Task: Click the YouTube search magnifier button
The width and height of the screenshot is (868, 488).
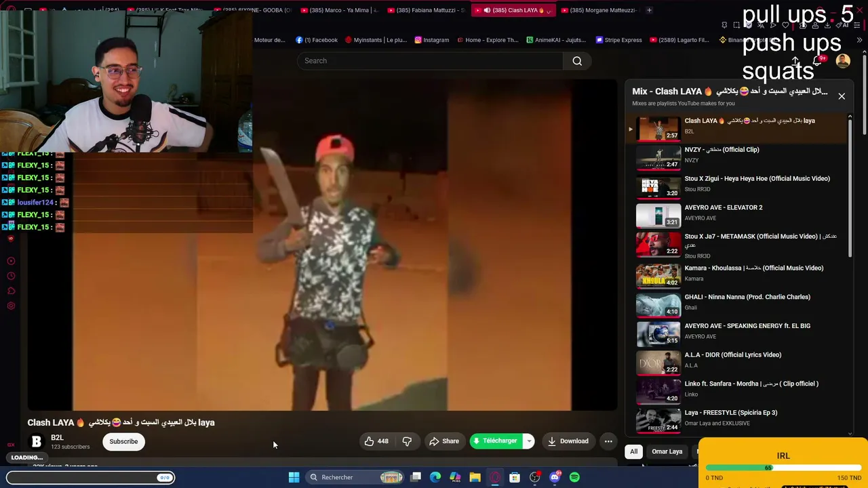Action: (577, 61)
